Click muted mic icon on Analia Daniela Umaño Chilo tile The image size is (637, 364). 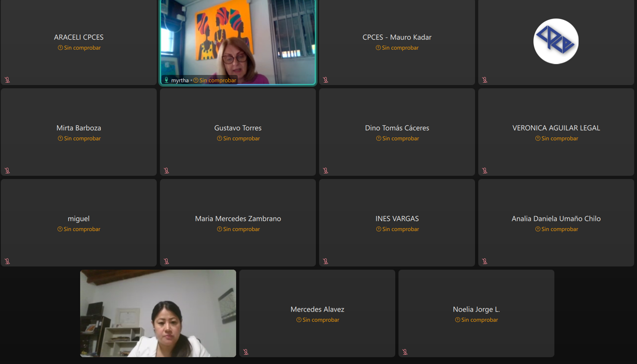[x=485, y=261]
